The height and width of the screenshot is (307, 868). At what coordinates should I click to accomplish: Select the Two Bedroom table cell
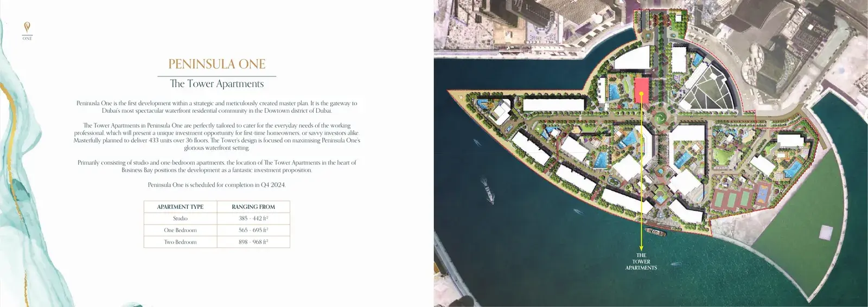pos(180,242)
